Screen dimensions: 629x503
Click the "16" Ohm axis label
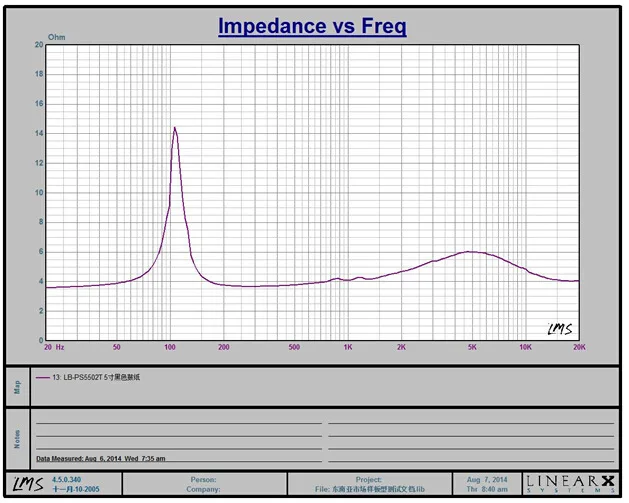(x=39, y=104)
